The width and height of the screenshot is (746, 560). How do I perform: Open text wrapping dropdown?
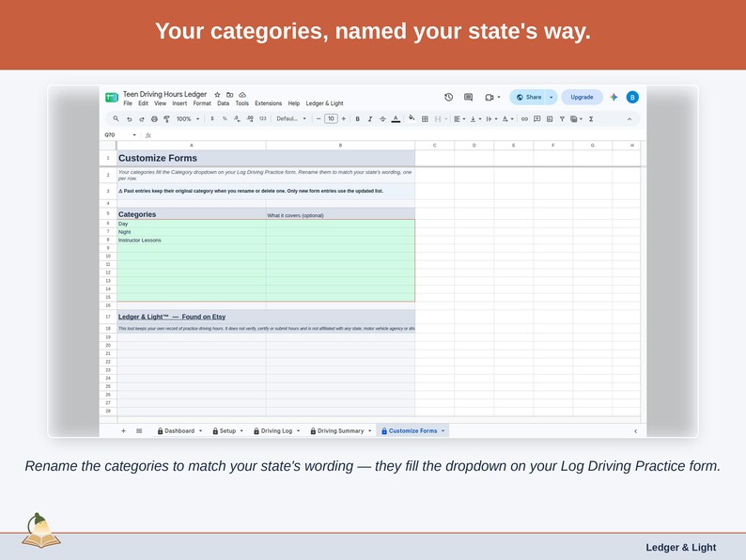pos(491,119)
